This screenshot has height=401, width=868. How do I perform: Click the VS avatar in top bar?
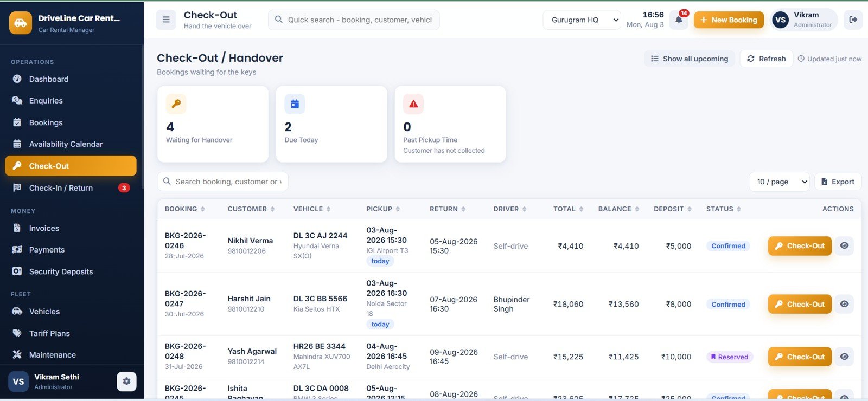click(x=780, y=20)
